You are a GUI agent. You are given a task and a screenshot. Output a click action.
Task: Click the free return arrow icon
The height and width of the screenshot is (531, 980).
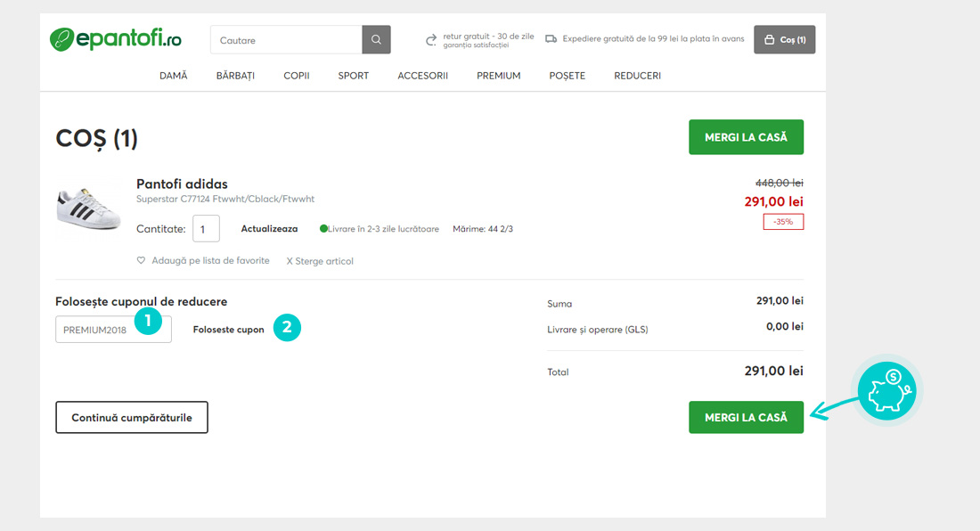point(431,40)
